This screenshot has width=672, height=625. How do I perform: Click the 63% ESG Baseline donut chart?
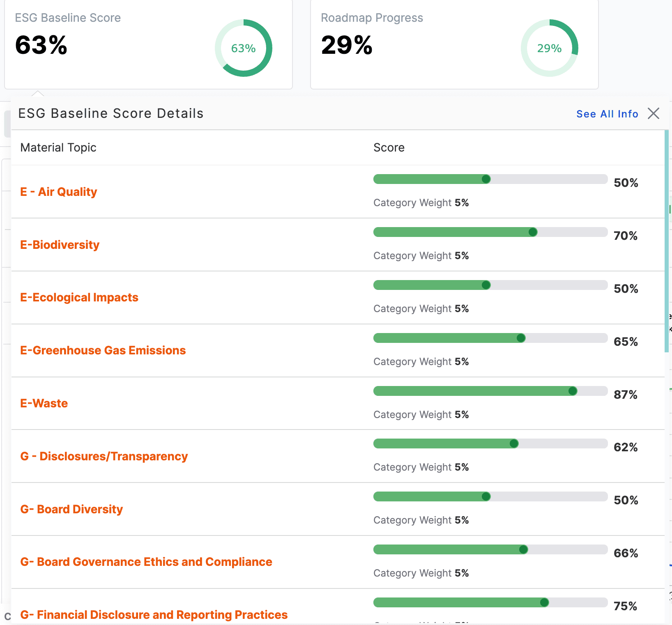tap(244, 48)
